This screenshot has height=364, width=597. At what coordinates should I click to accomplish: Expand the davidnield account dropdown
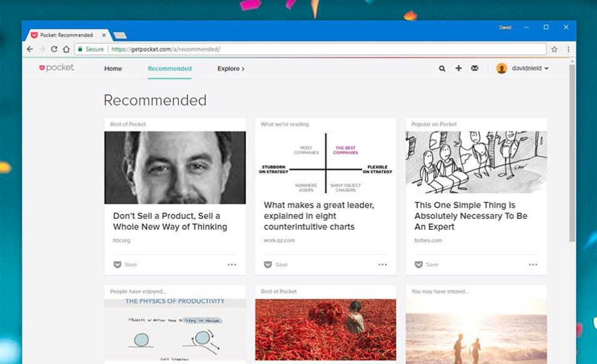[x=523, y=69]
